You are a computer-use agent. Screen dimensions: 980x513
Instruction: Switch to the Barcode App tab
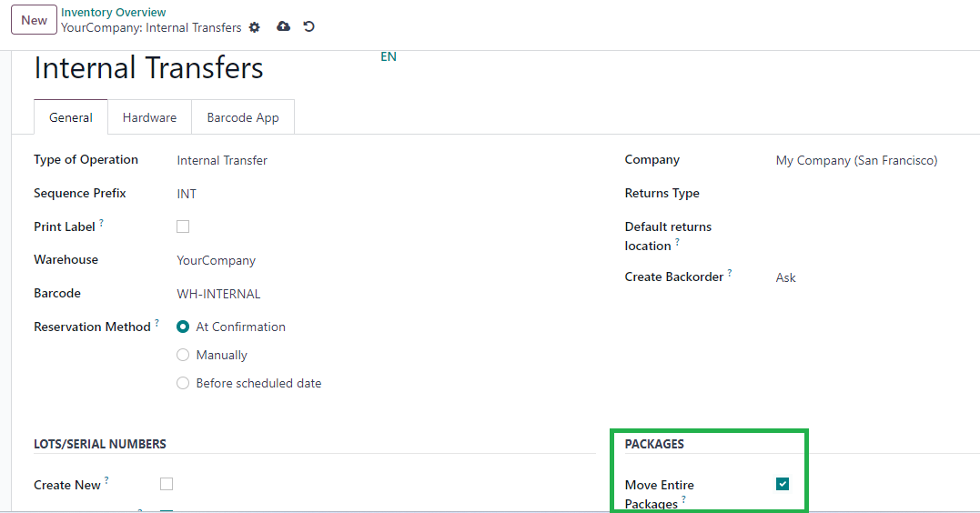(243, 117)
